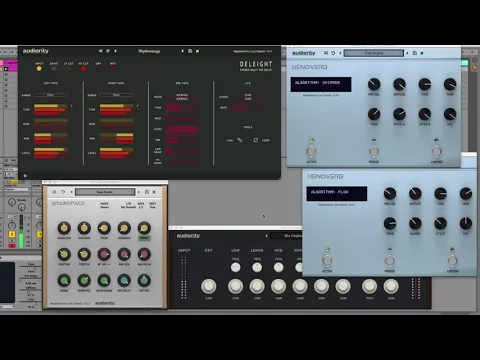The image size is (480, 360).
Task: Click the A/B compare icon in Grainspace
Action: pyautogui.click(x=54, y=192)
